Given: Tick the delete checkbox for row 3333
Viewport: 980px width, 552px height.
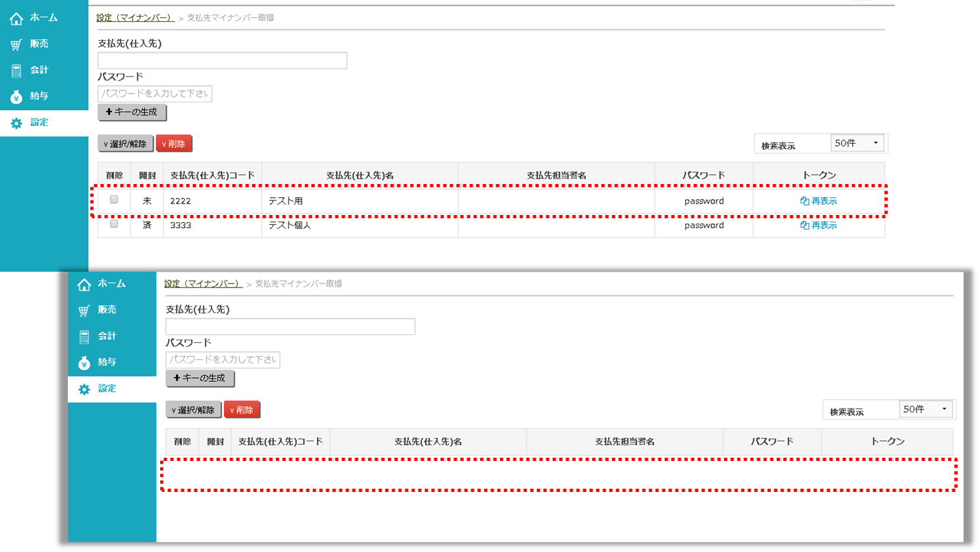Looking at the screenshot, I should click(114, 224).
